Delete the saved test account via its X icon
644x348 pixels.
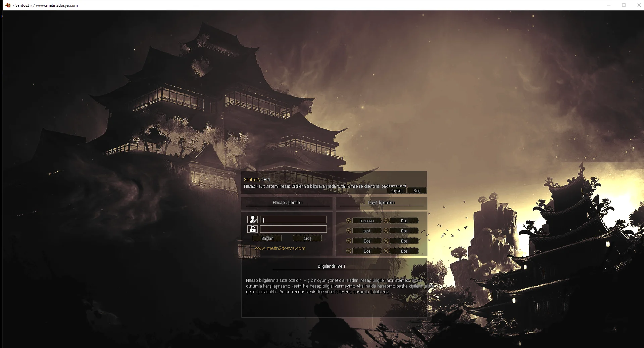tap(349, 231)
